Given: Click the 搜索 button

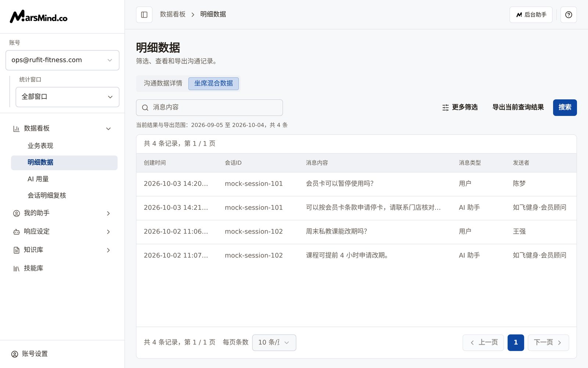Looking at the screenshot, I should coord(565,107).
